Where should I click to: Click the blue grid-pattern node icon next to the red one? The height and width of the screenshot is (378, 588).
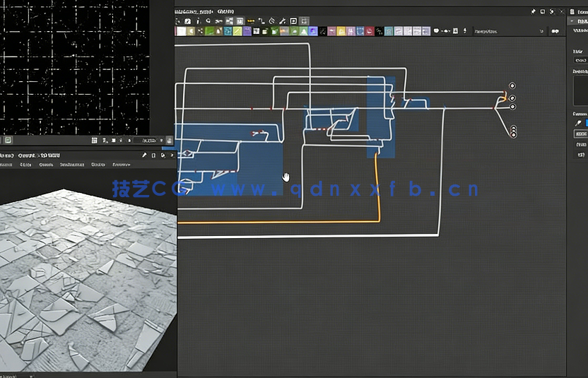click(360, 31)
